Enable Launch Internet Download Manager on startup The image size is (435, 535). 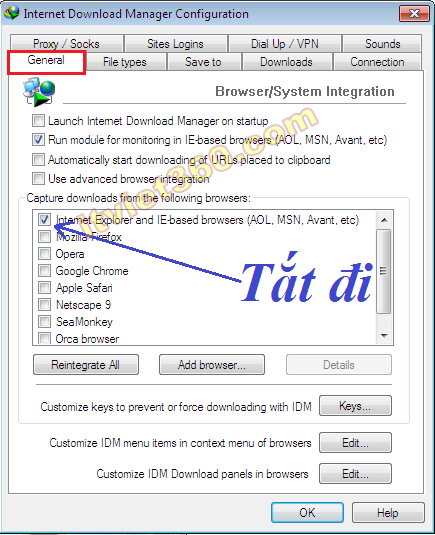[x=38, y=120]
